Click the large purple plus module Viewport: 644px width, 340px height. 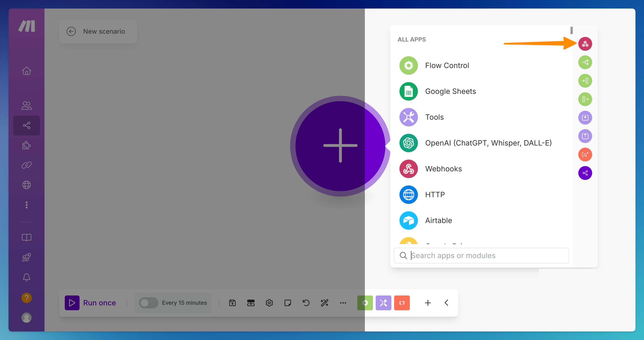click(x=340, y=146)
